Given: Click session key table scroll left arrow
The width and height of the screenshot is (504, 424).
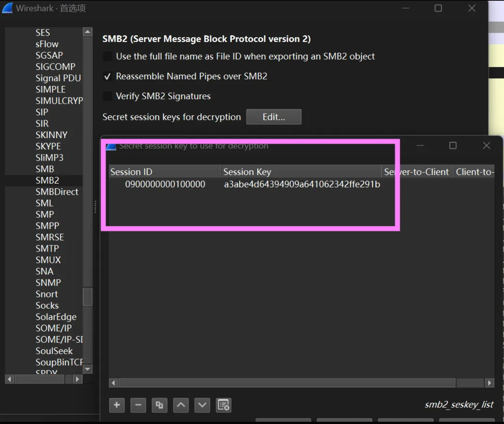Looking at the screenshot, I should (x=113, y=383).
